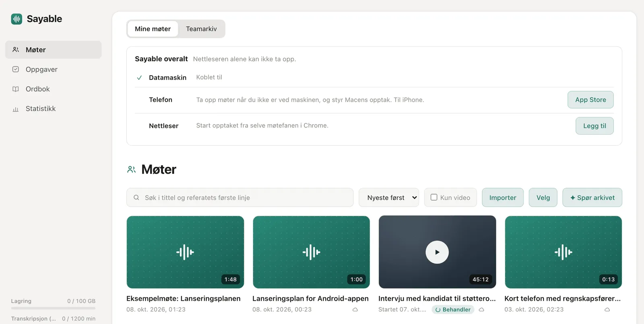Screen dimensions: 644x324
Task: Select the Mine møter tab
Action: point(153,29)
